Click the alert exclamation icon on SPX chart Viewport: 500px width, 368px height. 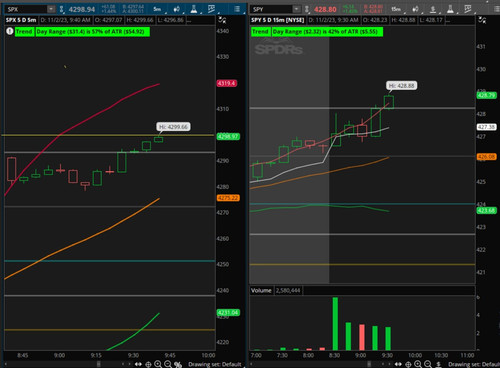pyautogui.click(x=10, y=32)
